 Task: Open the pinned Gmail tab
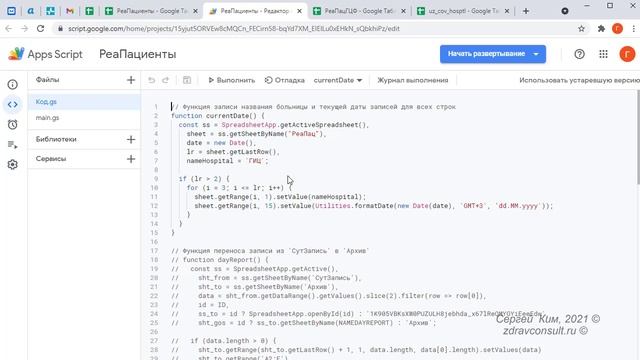tap(70, 11)
